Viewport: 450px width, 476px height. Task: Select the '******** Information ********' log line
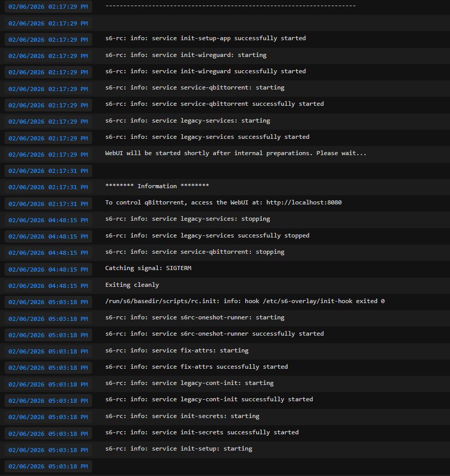157,186
